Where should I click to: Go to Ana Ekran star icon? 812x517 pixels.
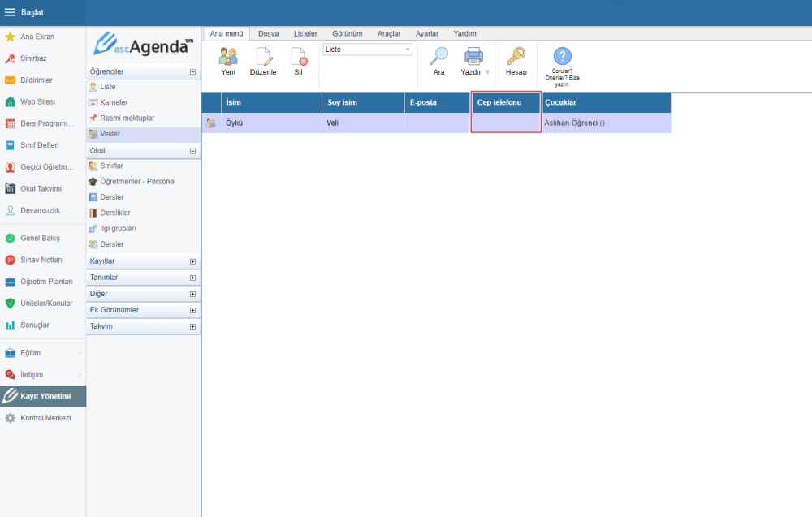click(x=10, y=37)
